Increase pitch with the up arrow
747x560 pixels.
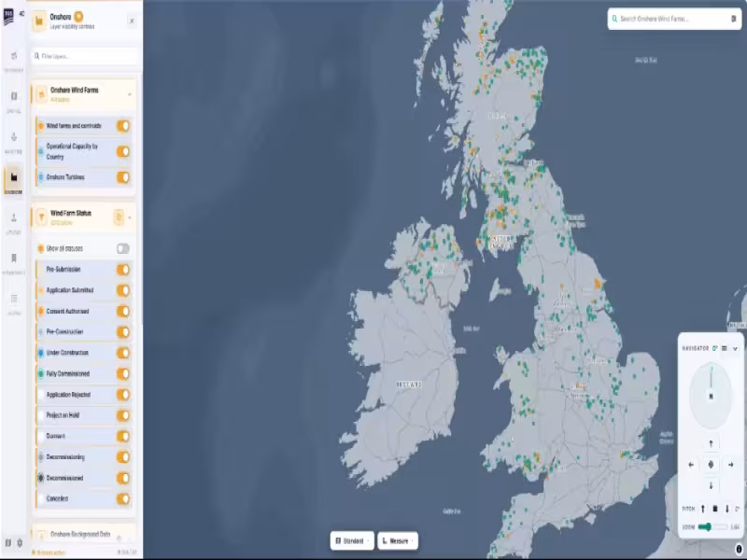(x=703, y=509)
